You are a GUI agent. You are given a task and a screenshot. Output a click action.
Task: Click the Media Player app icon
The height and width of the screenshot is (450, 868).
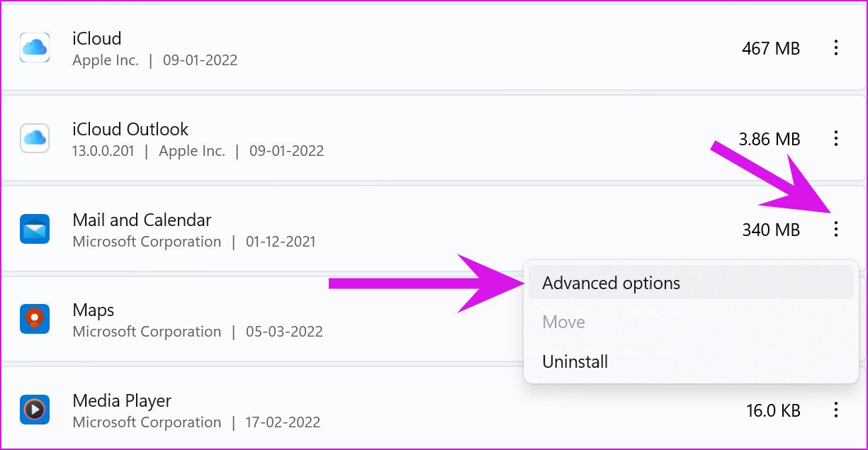(34, 410)
